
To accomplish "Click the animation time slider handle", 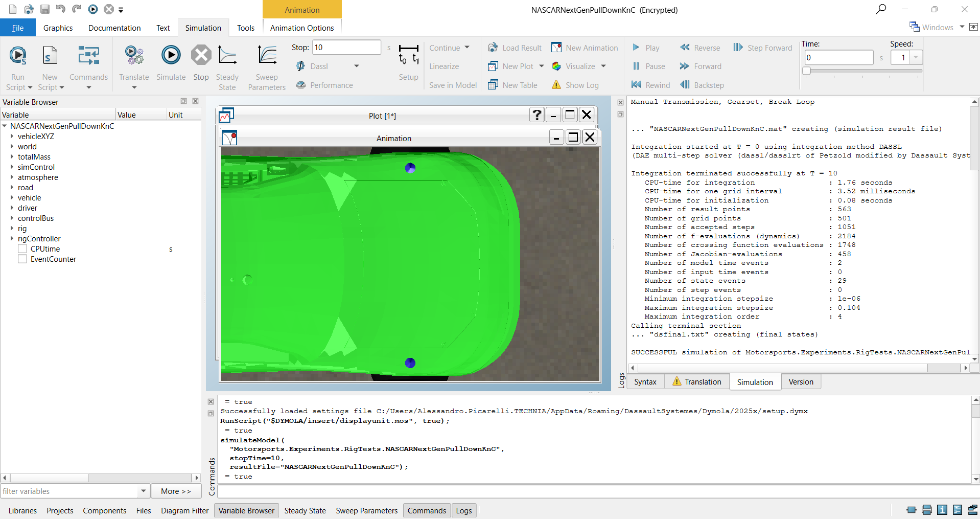I will tap(806, 71).
